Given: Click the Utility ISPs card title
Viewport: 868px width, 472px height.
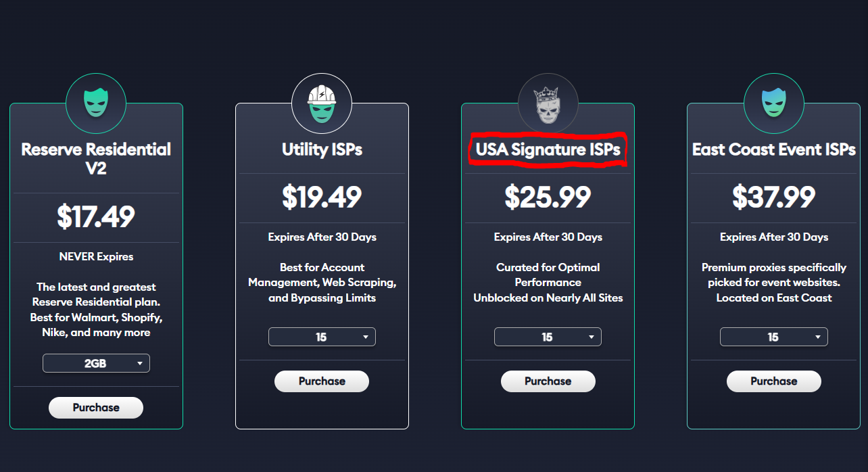Looking at the screenshot, I should pos(322,149).
